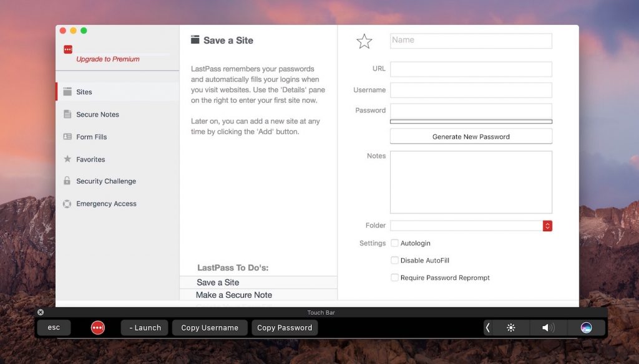Click the Secure Notes document icon
This screenshot has width=639, height=364.
coord(67,114)
